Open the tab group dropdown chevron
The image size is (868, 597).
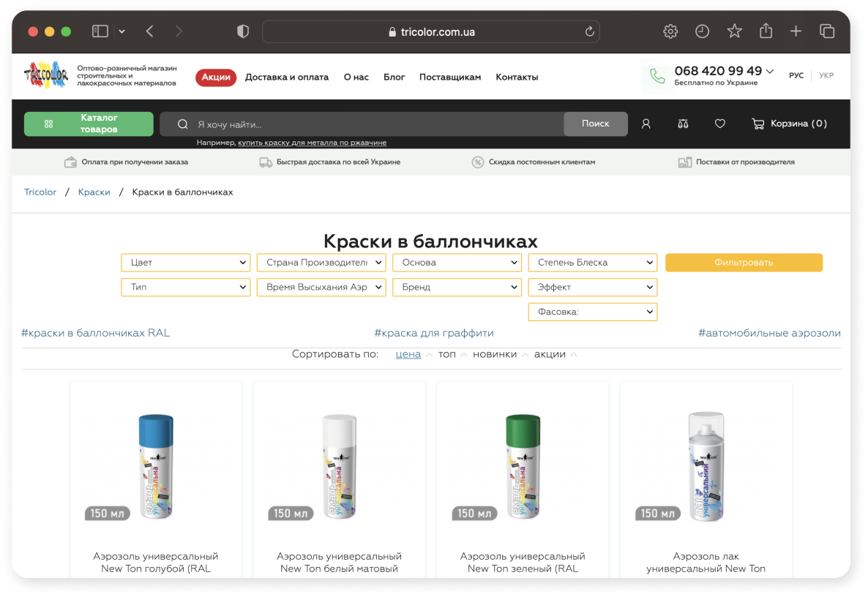coord(121,31)
